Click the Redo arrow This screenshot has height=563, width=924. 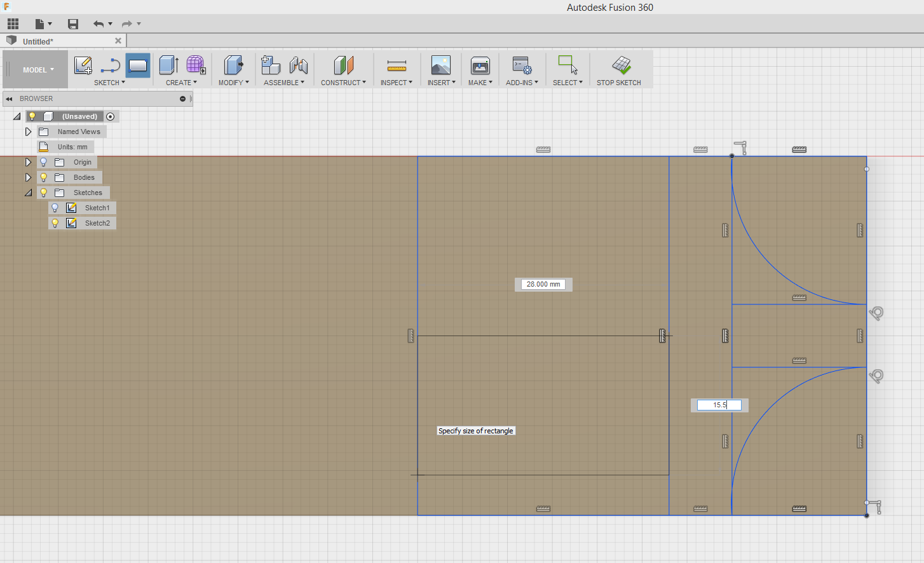pos(127,24)
